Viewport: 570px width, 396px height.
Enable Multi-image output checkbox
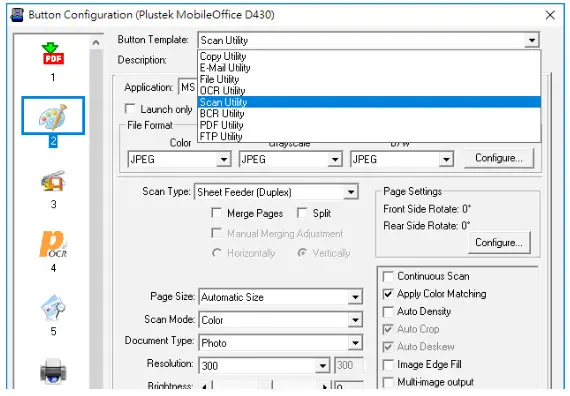[388, 382]
